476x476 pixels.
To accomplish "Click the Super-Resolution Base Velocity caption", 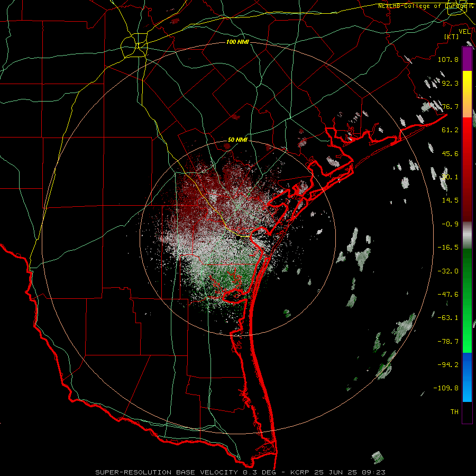I will coord(241,472).
